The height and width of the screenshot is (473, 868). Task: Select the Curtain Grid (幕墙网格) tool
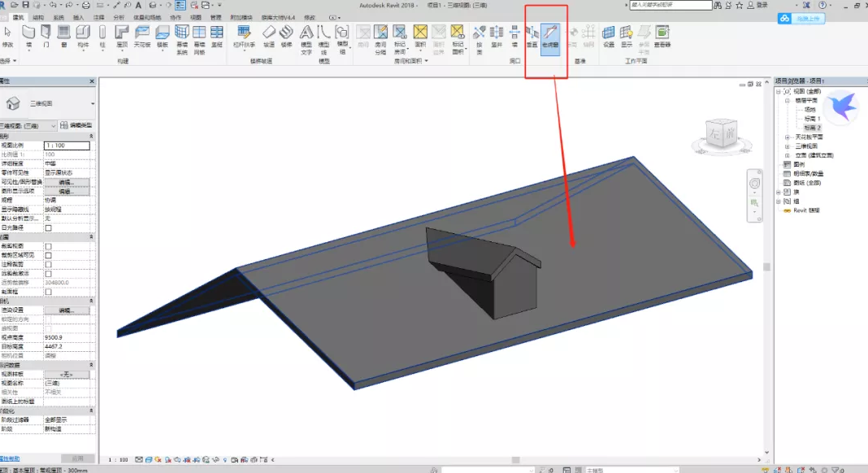point(199,40)
